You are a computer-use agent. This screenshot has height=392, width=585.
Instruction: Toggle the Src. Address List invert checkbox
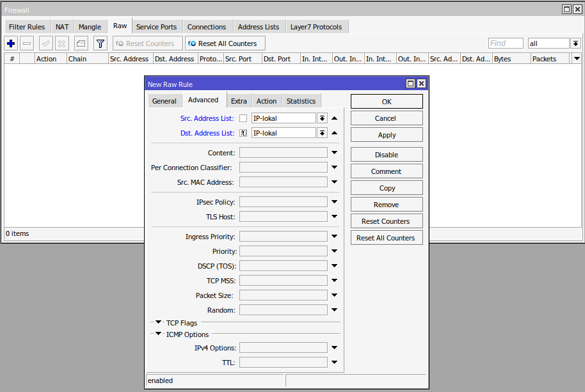coord(243,118)
